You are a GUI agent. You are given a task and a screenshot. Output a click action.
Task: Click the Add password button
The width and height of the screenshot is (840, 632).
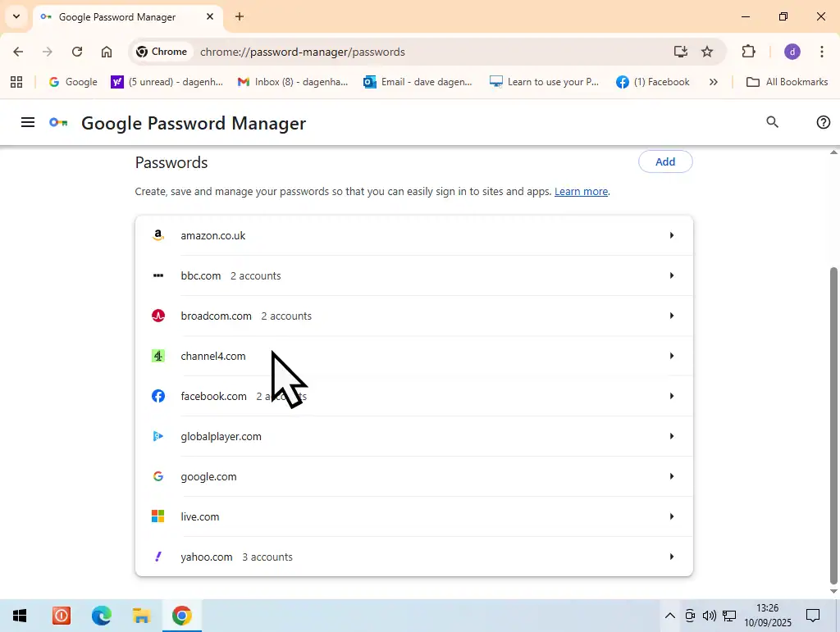664,162
